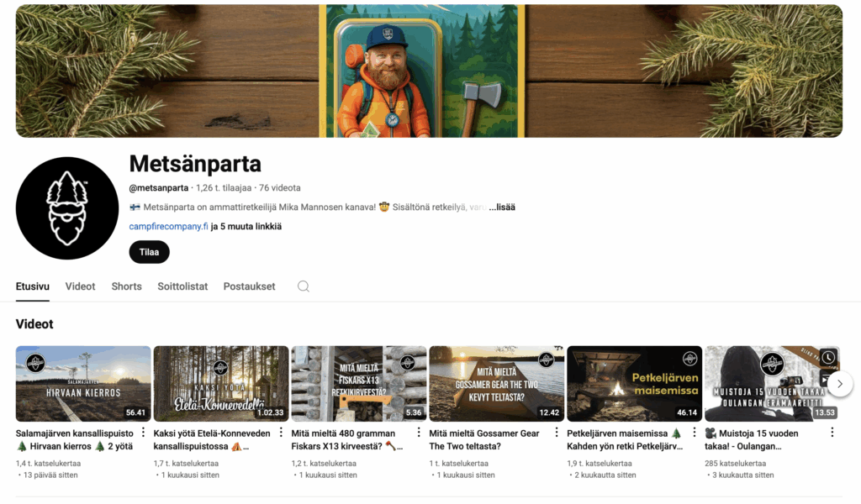This screenshot has height=504, width=861.
Task: Open options menu for Petkeljärven maisemissa video
Action: pos(695,433)
